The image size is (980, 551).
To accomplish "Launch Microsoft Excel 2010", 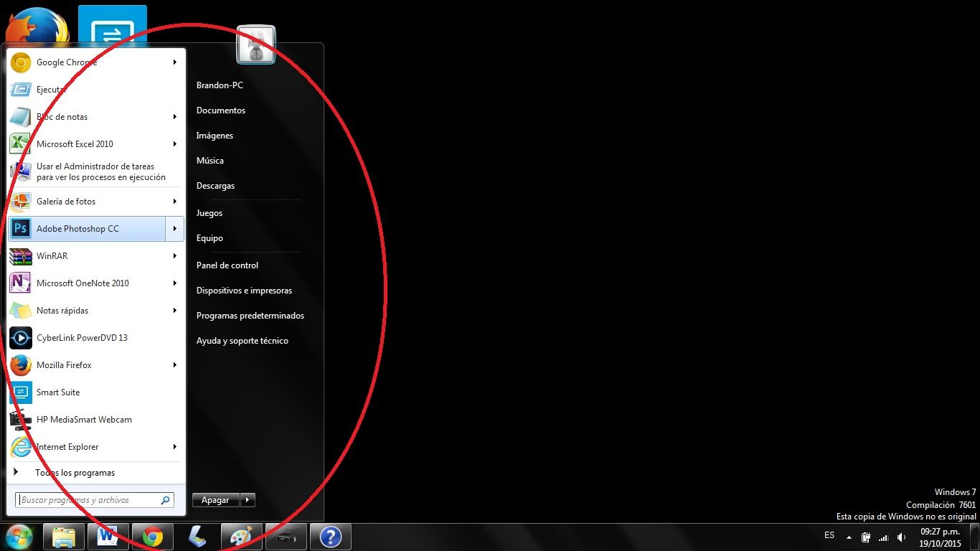I will coord(96,144).
